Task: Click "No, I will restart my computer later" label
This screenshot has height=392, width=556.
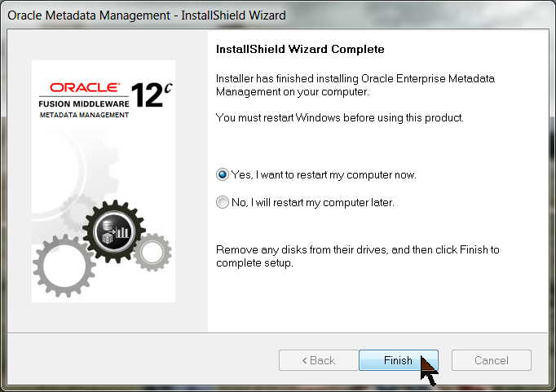Action: (x=313, y=203)
